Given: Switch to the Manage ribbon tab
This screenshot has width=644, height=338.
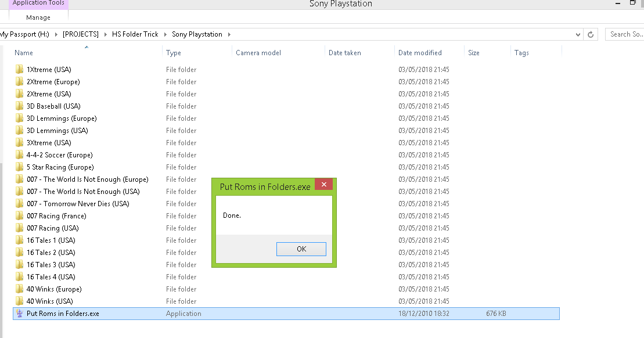Looking at the screenshot, I should 38,17.
